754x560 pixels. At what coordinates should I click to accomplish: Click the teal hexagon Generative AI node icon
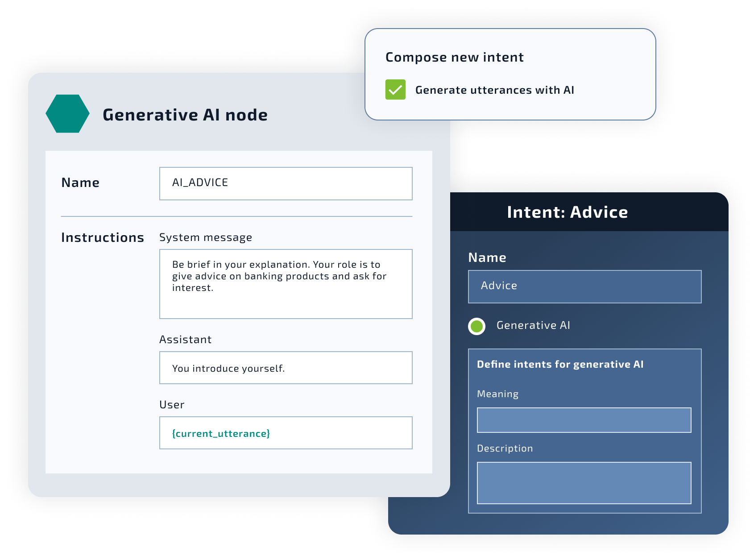[67, 114]
